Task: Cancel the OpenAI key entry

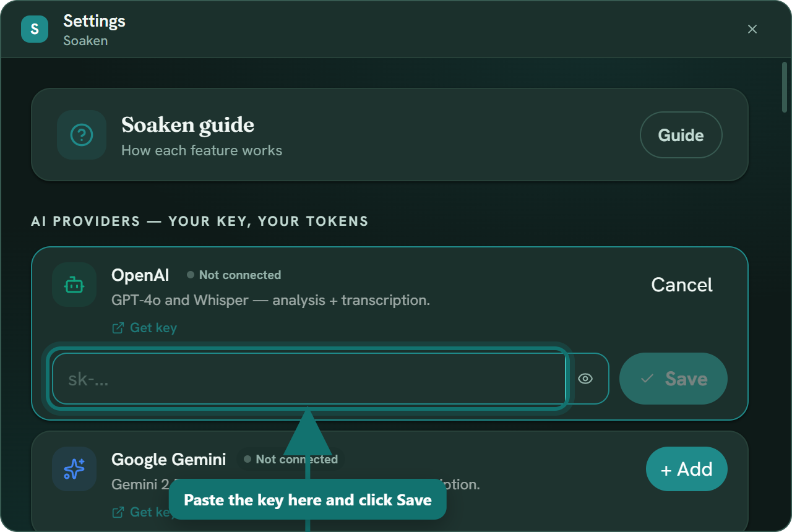Action: tap(682, 285)
